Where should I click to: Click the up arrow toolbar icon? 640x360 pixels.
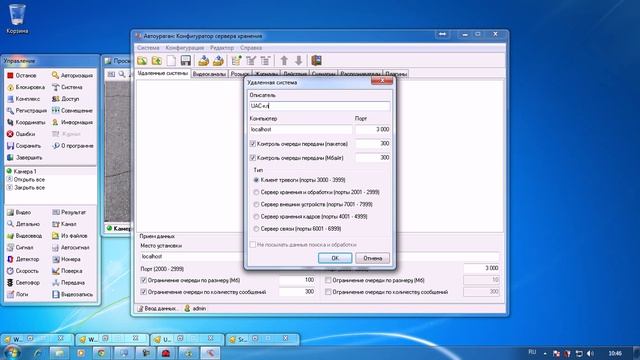click(284, 61)
